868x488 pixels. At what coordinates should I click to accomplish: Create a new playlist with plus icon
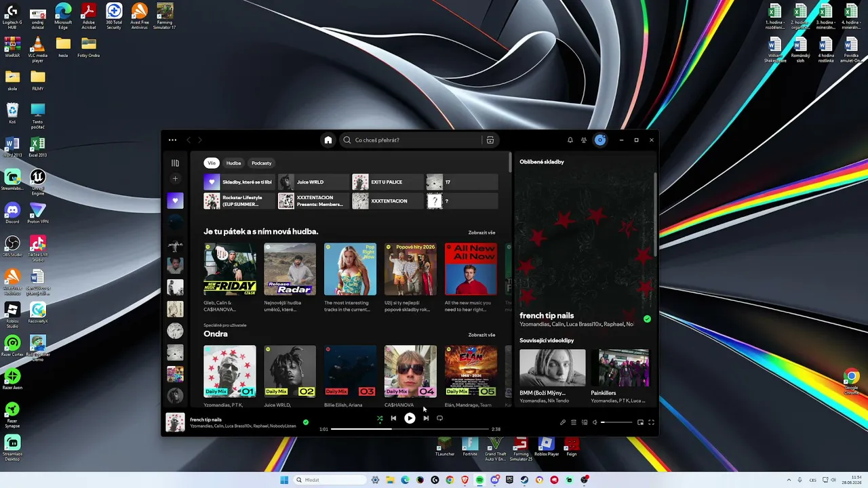coord(175,179)
